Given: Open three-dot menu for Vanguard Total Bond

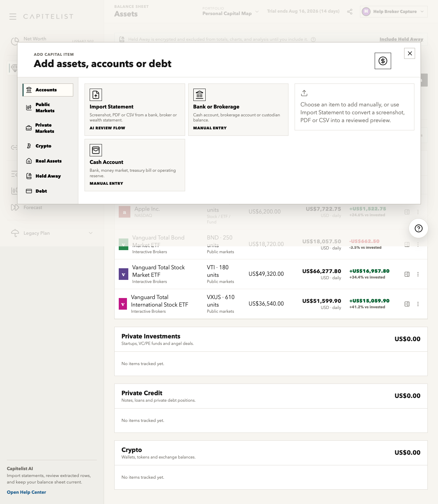Looking at the screenshot, I should point(418,244).
